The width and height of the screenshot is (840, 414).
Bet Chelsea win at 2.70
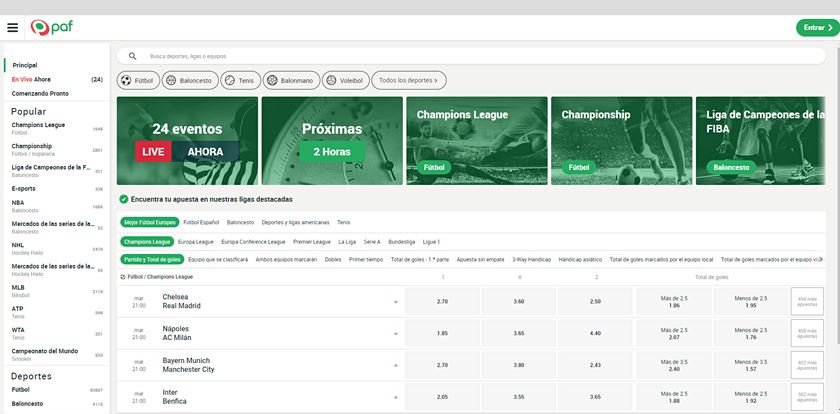click(x=442, y=302)
